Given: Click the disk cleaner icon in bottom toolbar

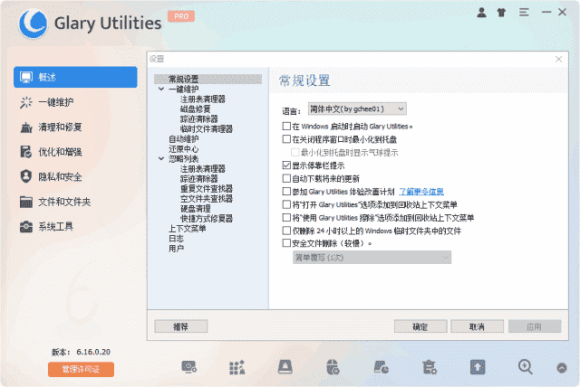Looking at the screenshot, I should 285,367.
